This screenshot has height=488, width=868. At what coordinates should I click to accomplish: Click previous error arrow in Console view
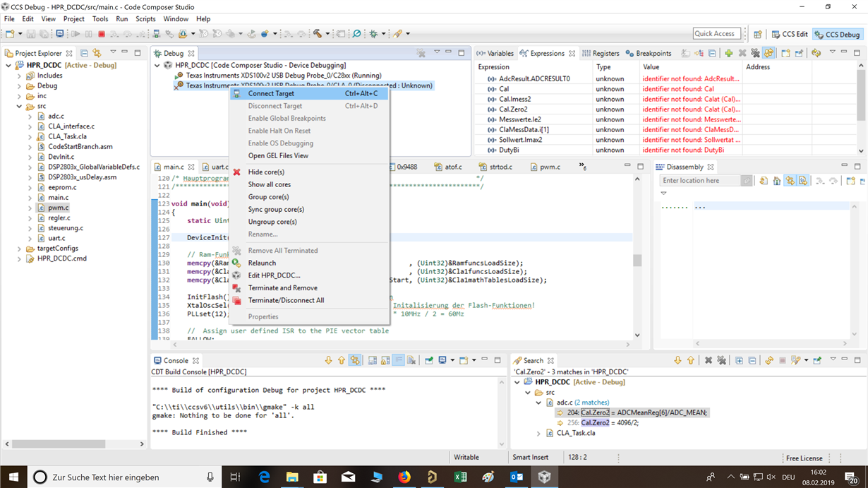342,360
